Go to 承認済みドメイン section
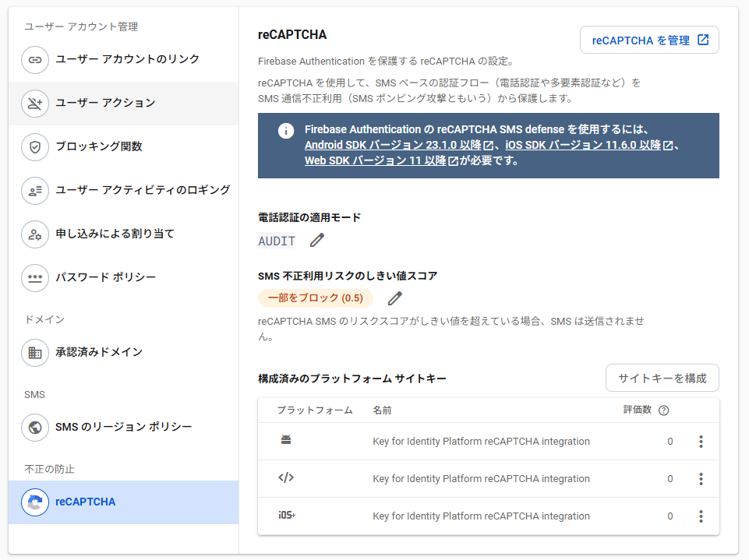Viewport: 749px width, 560px height. pos(124,353)
